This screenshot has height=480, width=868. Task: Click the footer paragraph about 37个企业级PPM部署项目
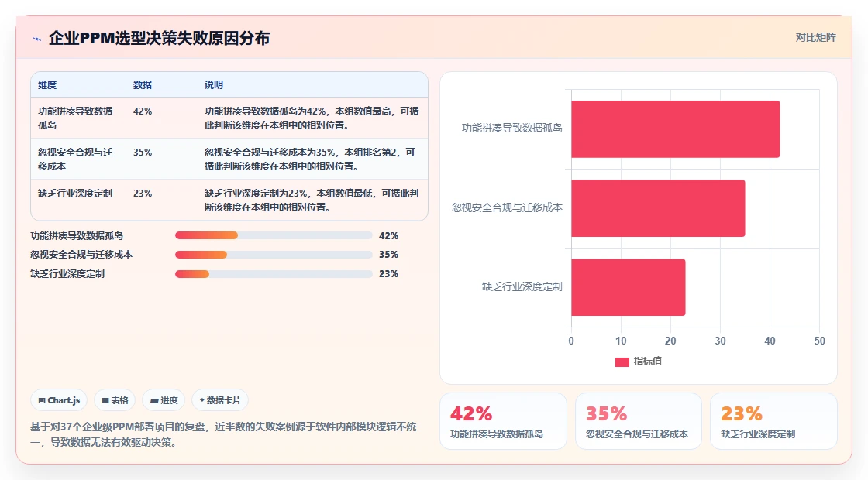224,434
